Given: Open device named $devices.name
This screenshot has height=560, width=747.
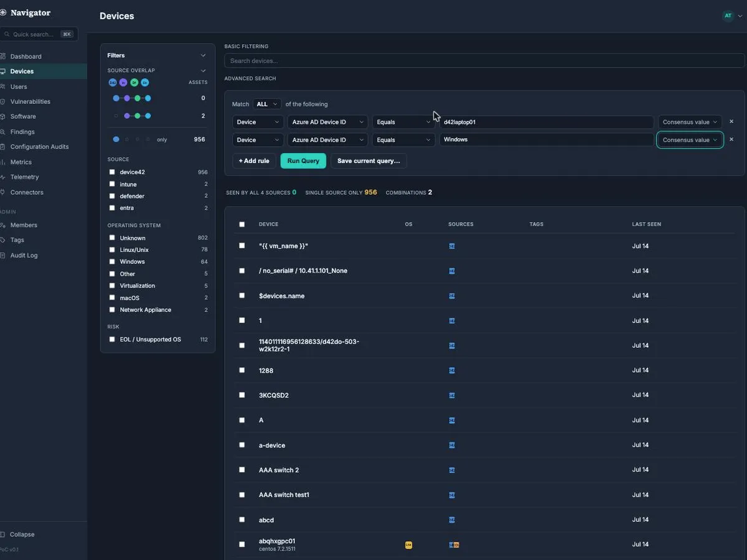Looking at the screenshot, I should pyautogui.click(x=281, y=296).
